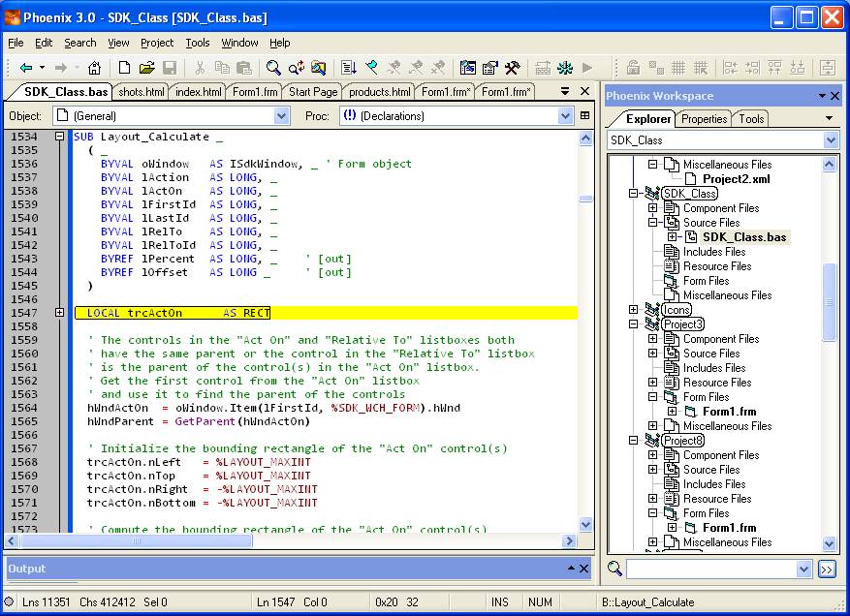The image size is (850, 616).
Task: Open Find with the magnifying glass toolbar icon
Action: coord(273,68)
